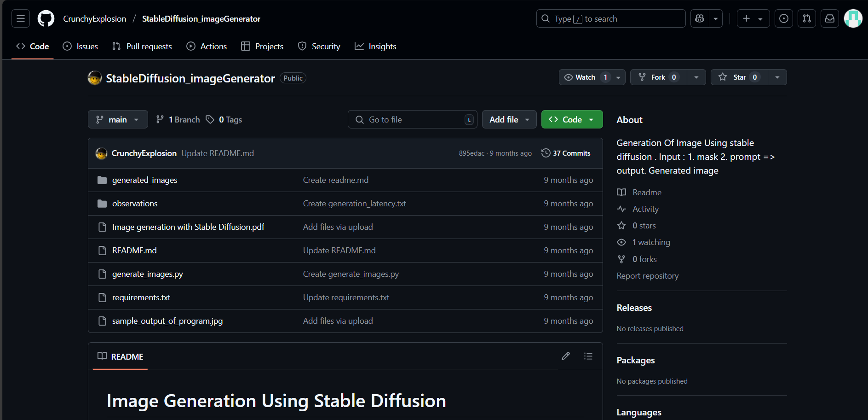868x420 pixels.
Task: Focus the Type to search field
Action: [x=611, y=18]
